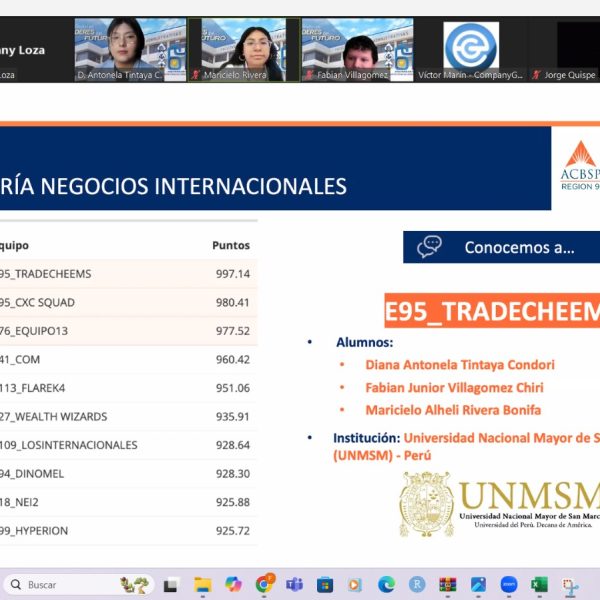Select Jorge Quispe participant tile
The height and width of the screenshot is (600, 600).
click(x=565, y=49)
